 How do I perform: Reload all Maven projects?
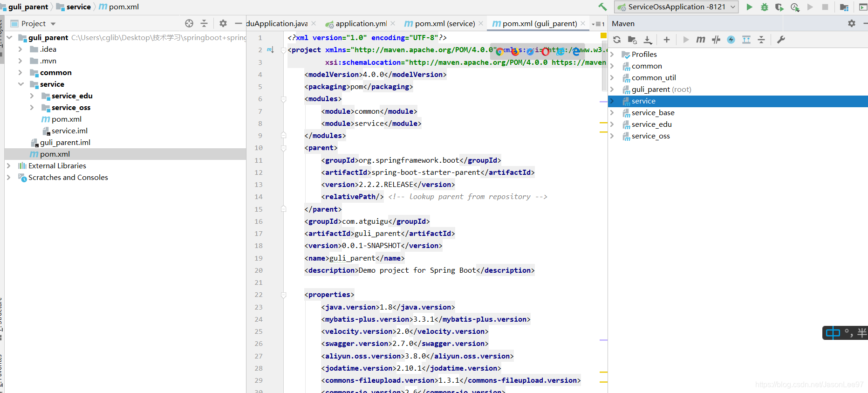tap(617, 40)
